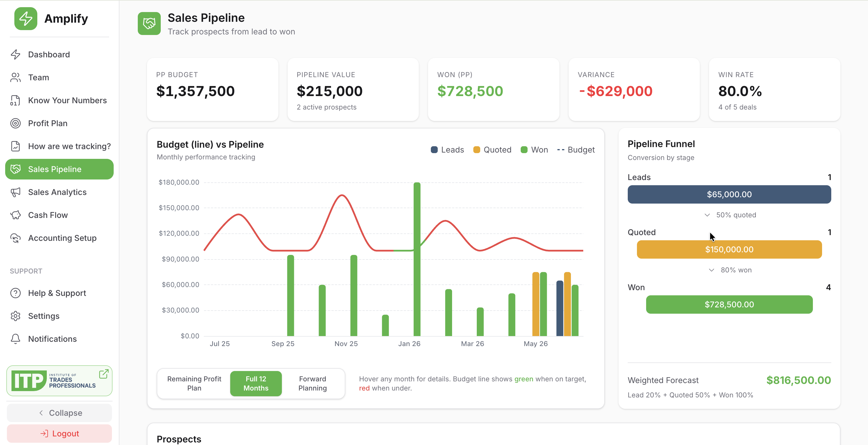Click the Help & Support question icon
The width and height of the screenshot is (868, 445).
click(15, 293)
